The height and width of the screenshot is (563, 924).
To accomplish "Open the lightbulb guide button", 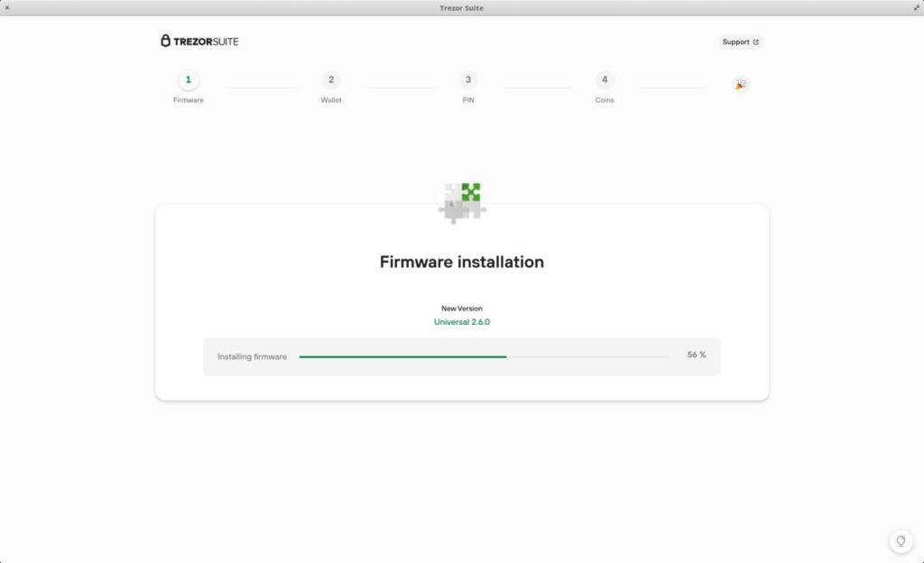I will (901, 541).
